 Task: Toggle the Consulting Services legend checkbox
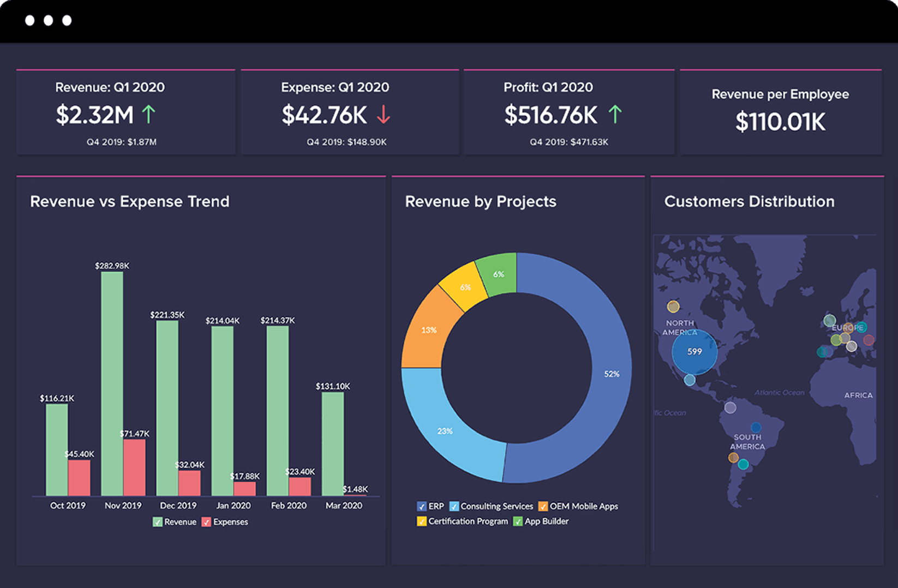(454, 506)
